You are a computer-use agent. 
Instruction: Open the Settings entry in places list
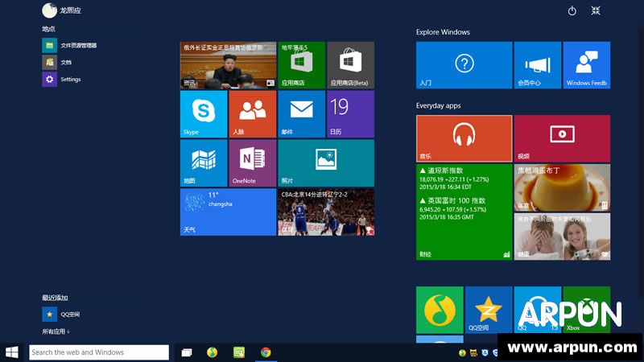(62, 79)
